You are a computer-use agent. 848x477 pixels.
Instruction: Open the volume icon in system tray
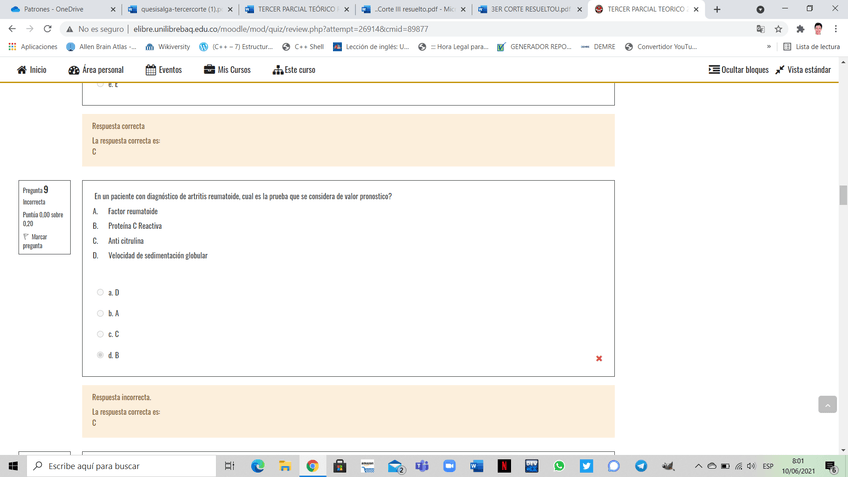[x=751, y=466]
